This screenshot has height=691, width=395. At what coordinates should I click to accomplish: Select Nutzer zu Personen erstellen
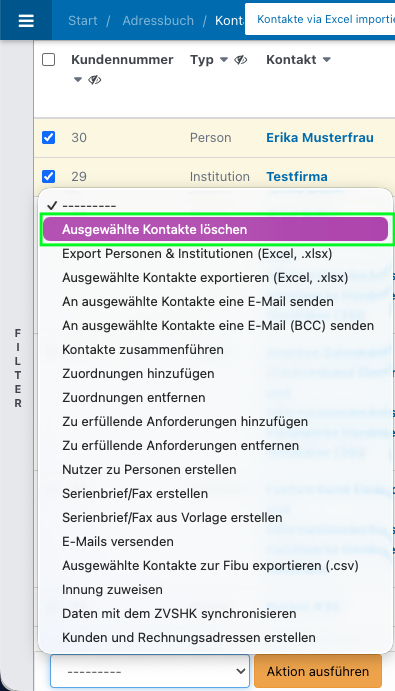point(215,469)
